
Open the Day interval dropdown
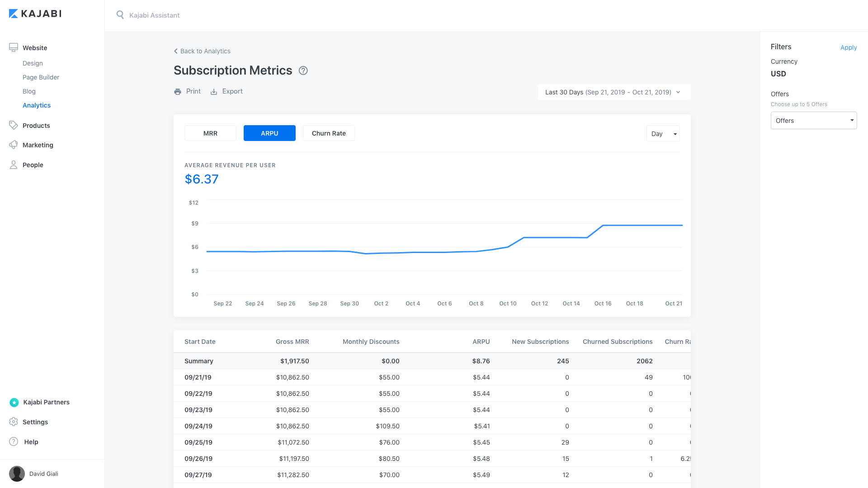(x=663, y=134)
